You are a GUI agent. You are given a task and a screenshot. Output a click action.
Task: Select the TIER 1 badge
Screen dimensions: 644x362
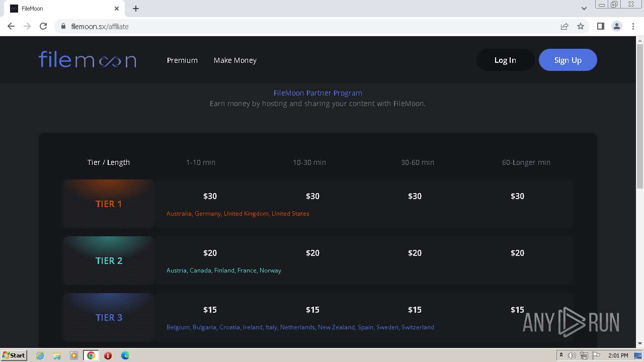point(109,204)
